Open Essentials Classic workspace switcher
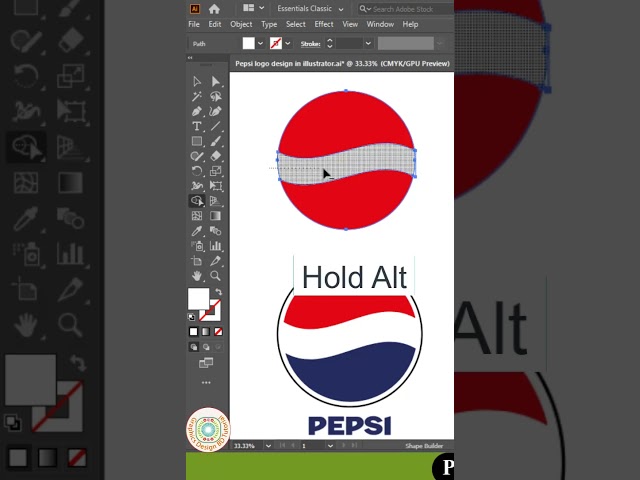The height and width of the screenshot is (480, 640). click(x=310, y=9)
